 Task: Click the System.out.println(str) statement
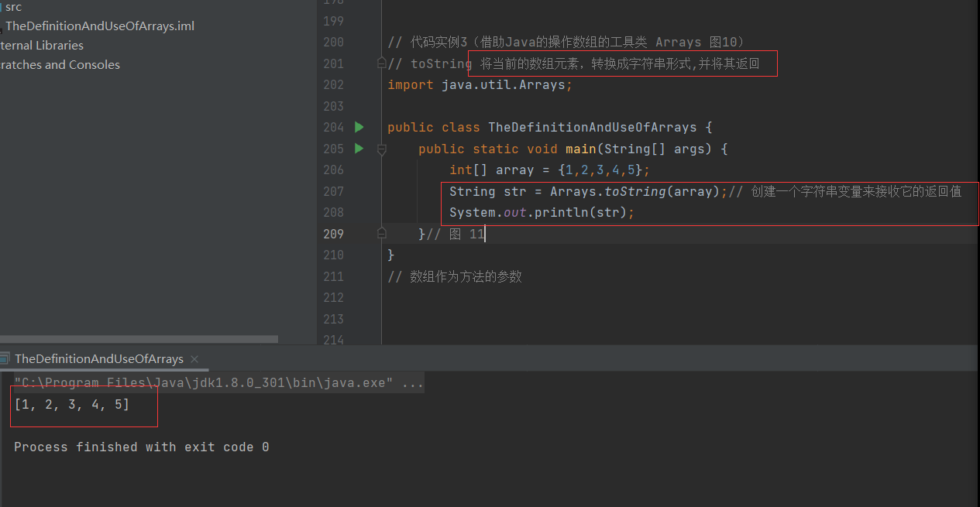(x=542, y=212)
